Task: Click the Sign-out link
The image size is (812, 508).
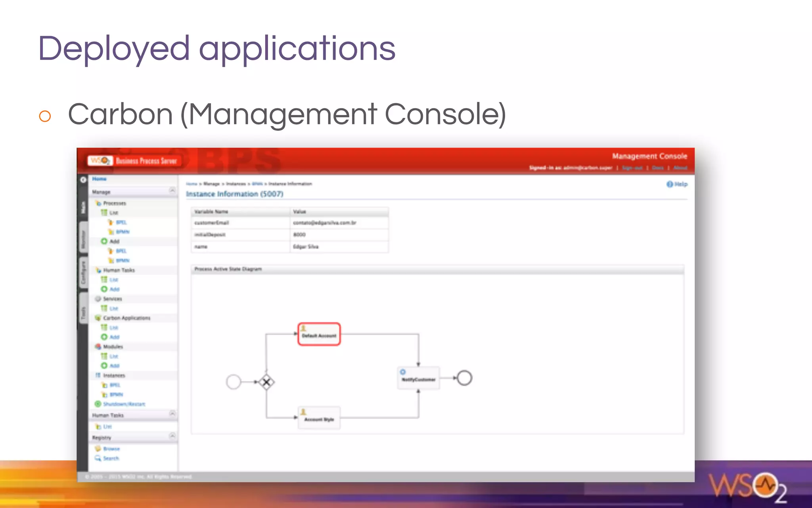Action: 632,168
